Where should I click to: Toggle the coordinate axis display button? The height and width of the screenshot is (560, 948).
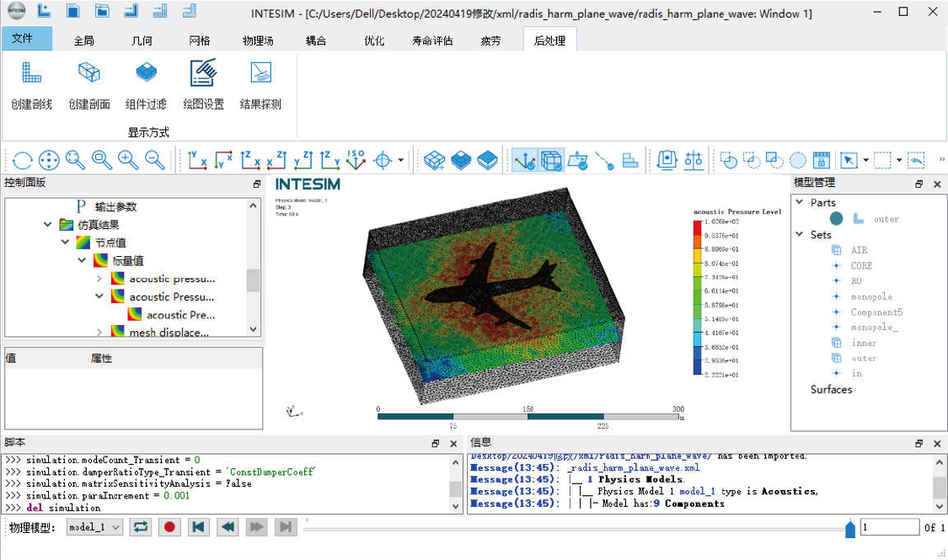tap(524, 160)
